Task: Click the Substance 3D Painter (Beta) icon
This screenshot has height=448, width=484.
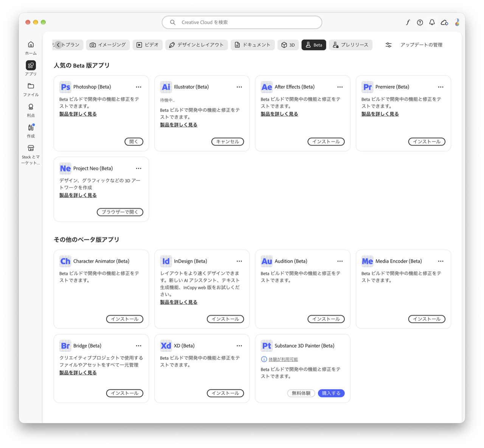Action: pos(267,346)
